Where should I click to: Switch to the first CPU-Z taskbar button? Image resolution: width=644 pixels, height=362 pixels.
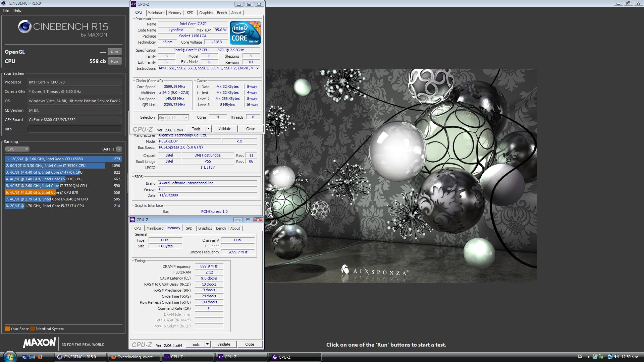[x=188, y=357]
